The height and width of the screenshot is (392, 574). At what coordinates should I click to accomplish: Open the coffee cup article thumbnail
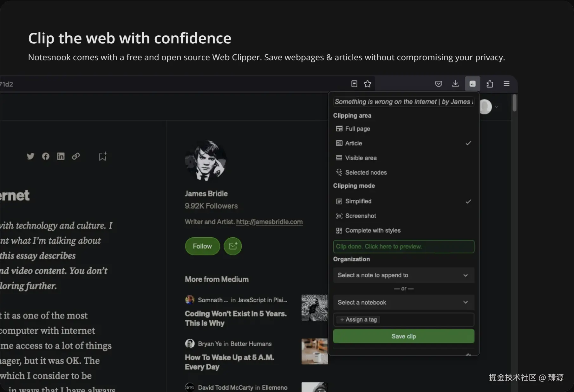[x=315, y=351]
